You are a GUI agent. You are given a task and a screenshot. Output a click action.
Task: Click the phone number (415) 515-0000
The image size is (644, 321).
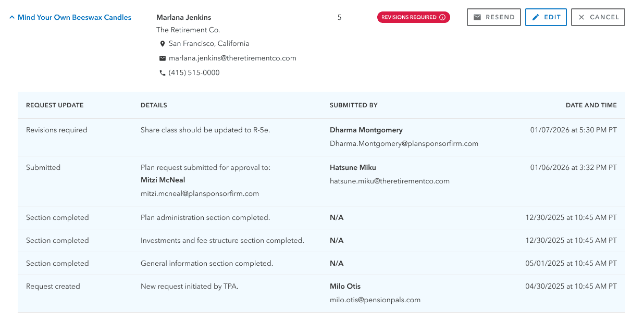[x=194, y=73]
